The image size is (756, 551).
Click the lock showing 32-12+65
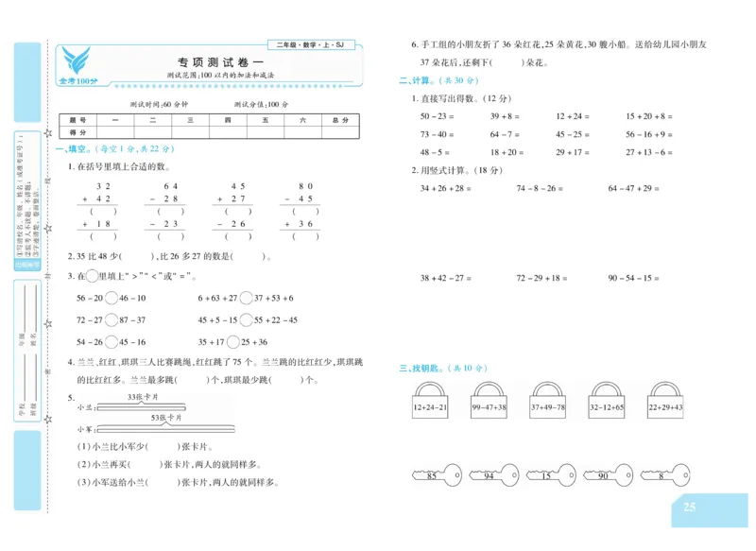pos(607,406)
